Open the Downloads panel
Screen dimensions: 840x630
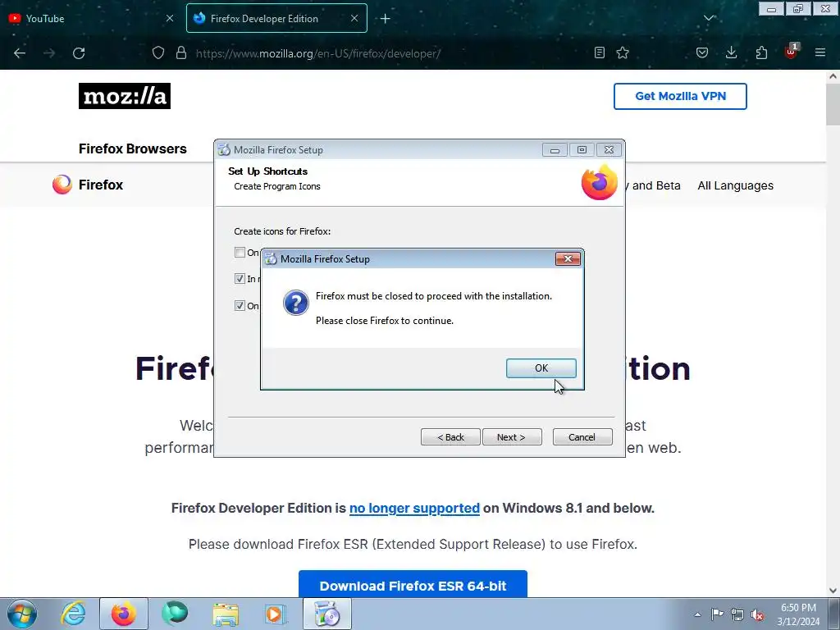pyautogui.click(x=731, y=52)
